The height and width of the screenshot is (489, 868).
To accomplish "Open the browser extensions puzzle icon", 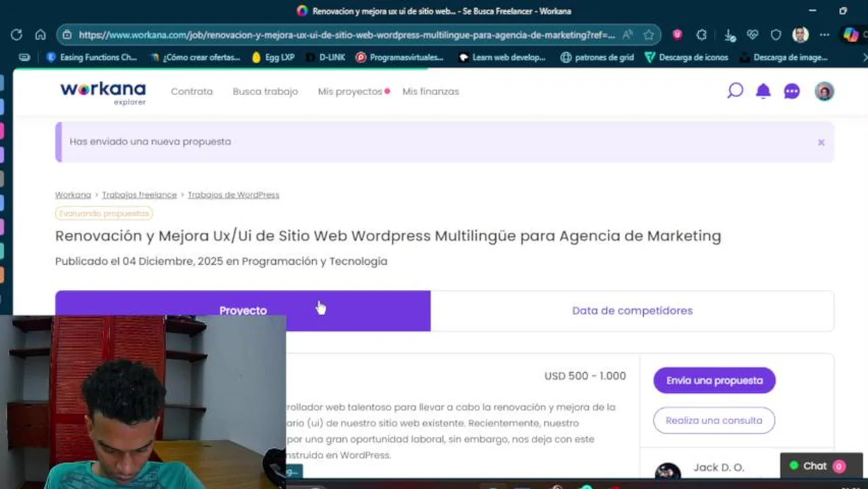I will click(702, 35).
